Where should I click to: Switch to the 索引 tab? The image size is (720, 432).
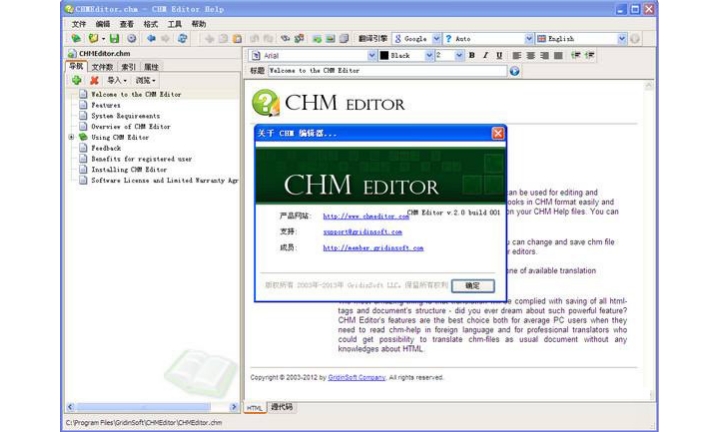pyautogui.click(x=129, y=67)
